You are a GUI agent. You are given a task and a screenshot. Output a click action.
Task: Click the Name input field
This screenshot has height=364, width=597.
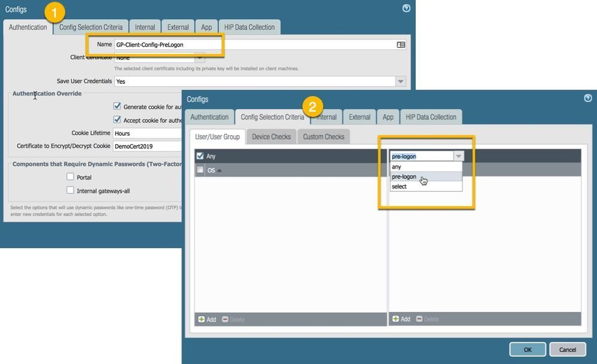tap(251, 45)
